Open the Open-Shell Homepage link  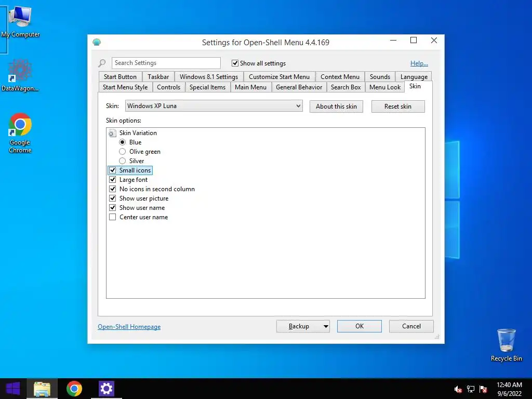129,327
